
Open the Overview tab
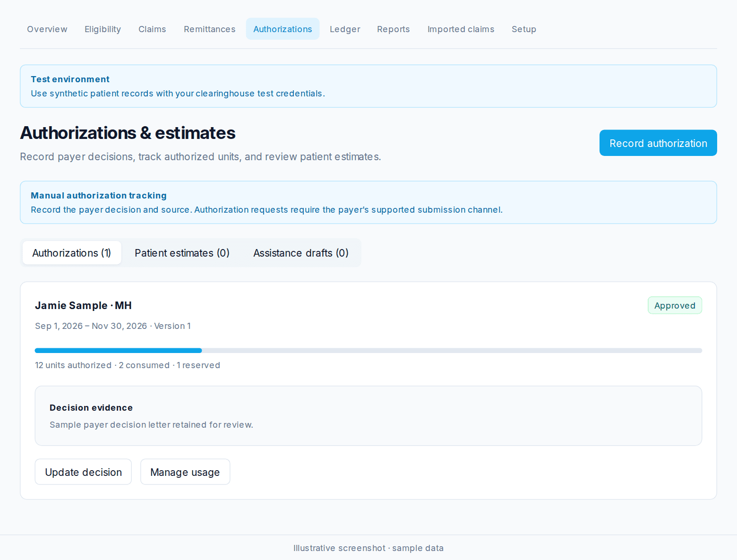(x=47, y=29)
